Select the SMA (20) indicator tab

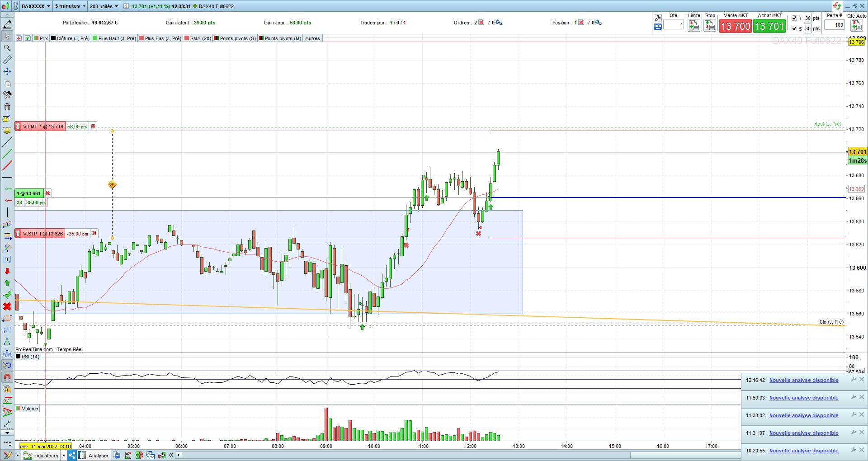point(198,38)
